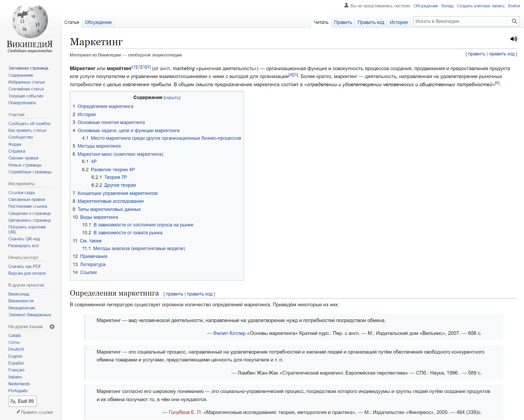
Task: Open the Обсуждение tab next to Статья
Action: pos(98,22)
